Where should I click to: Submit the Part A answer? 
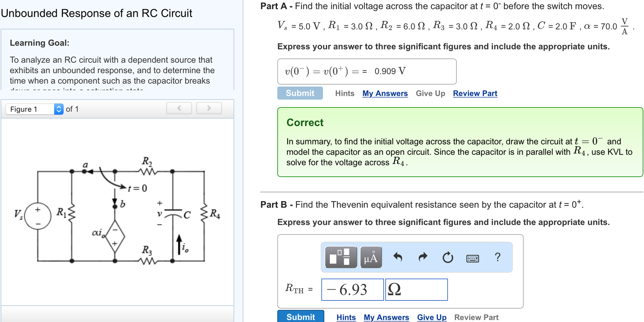(x=300, y=93)
